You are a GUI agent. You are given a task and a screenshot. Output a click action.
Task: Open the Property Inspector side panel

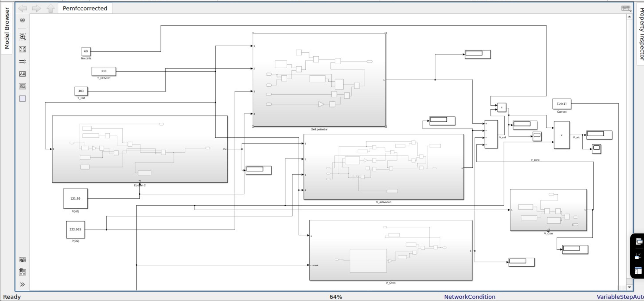[640, 34]
